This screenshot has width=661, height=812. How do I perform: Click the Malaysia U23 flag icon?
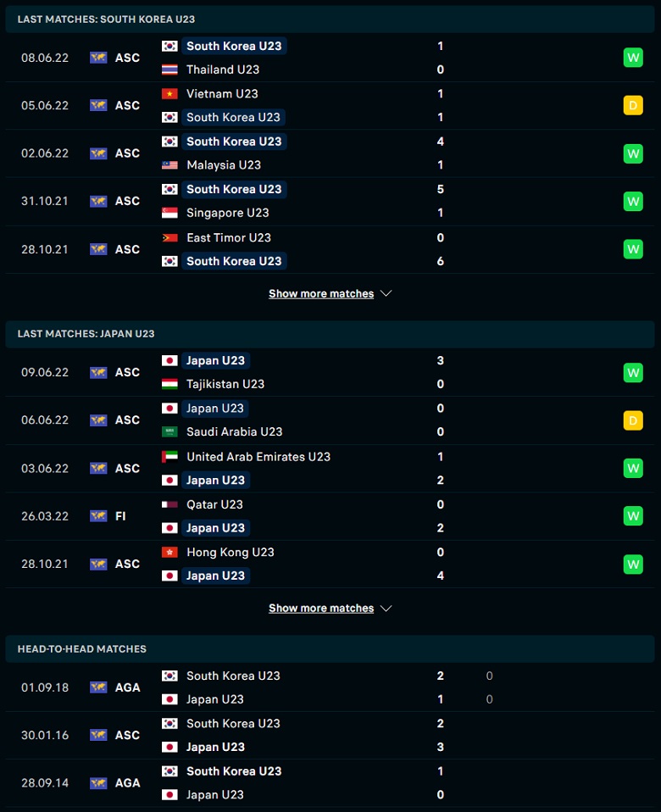(x=169, y=165)
